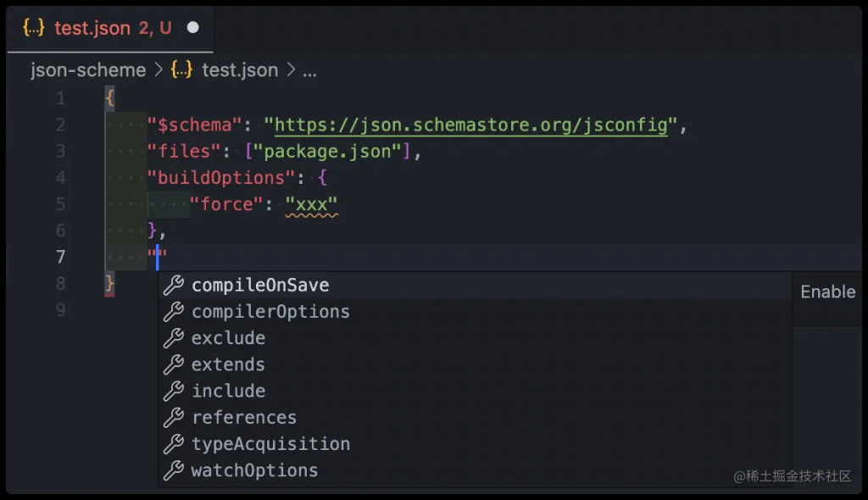Image resolution: width=868 pixels, height=500 pixels.
Task: Click the unsaved-changes dot on the test.json tab
Action: (193, 26)
